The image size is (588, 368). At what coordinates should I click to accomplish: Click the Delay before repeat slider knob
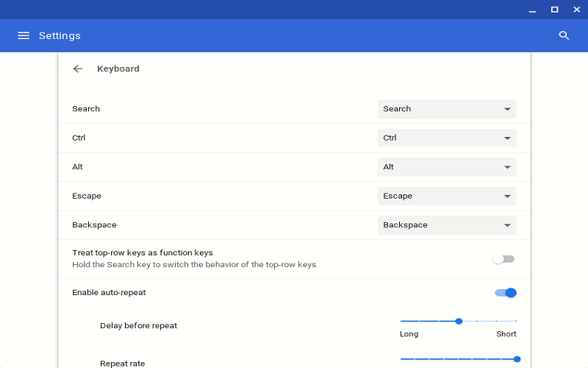pyautogui.click(x=459, y=321)
